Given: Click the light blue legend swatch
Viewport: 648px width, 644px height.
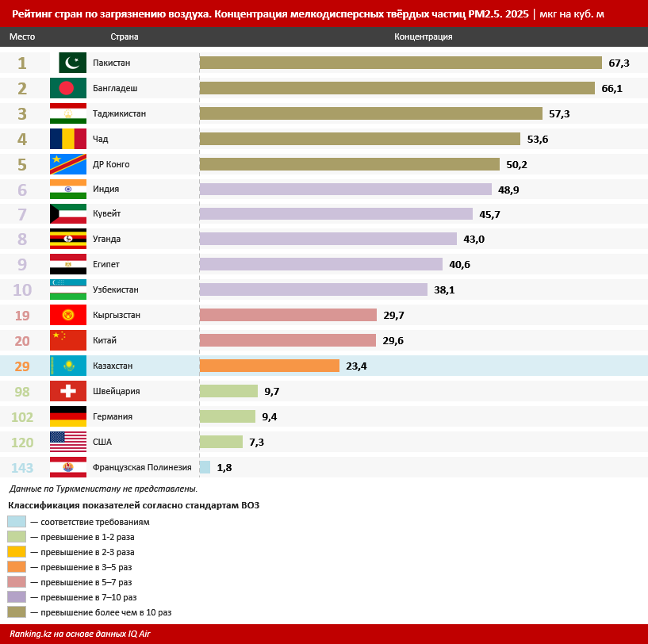Looking at the screenshot, I should 17,522.
